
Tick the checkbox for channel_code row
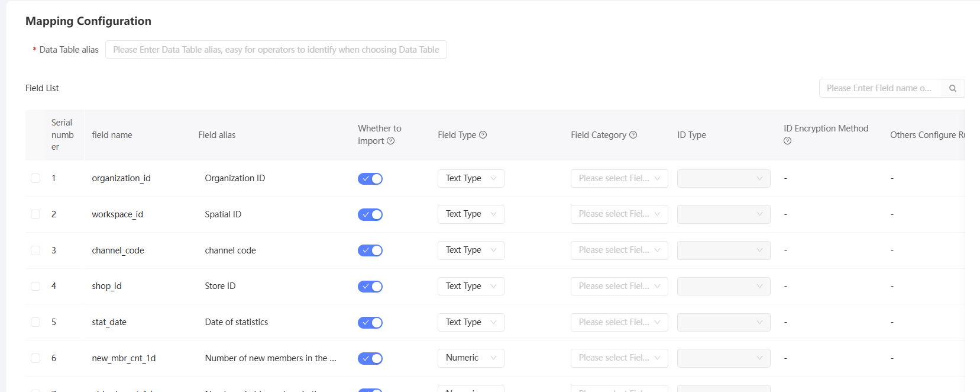[35, 250]
